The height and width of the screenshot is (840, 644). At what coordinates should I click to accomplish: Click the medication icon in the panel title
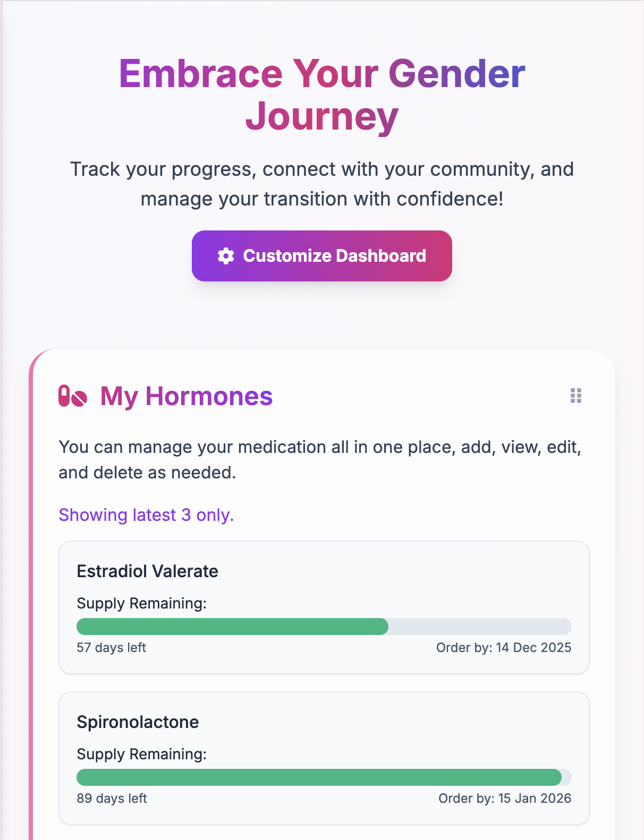[x=71, y=396]
